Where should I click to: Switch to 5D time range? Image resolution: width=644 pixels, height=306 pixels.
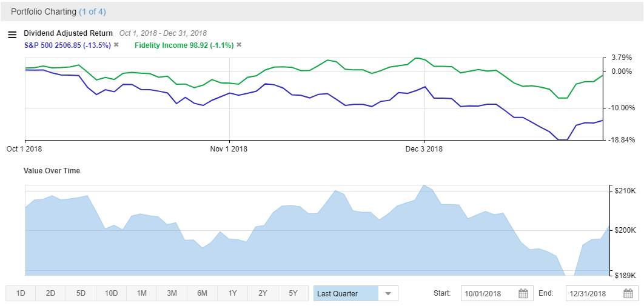(81, 293)
